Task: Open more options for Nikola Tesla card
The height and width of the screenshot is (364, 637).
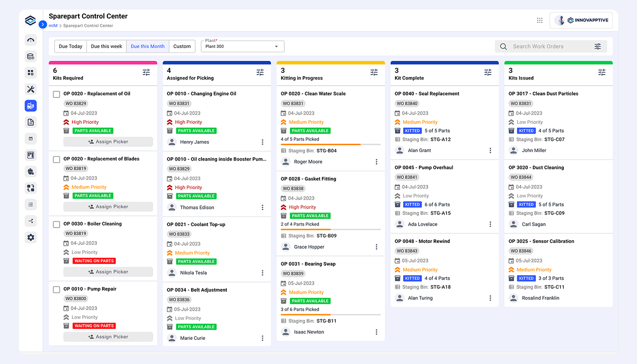Action: click(263, 273)
